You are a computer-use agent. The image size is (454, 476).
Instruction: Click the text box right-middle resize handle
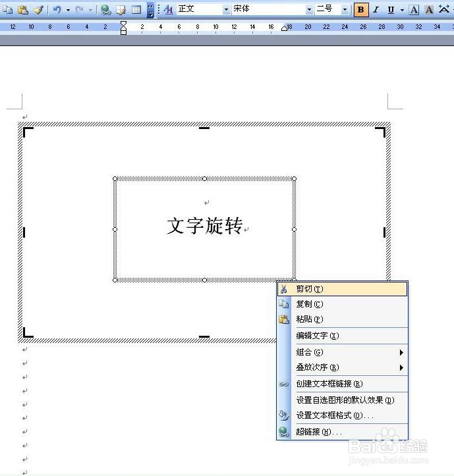294,230
